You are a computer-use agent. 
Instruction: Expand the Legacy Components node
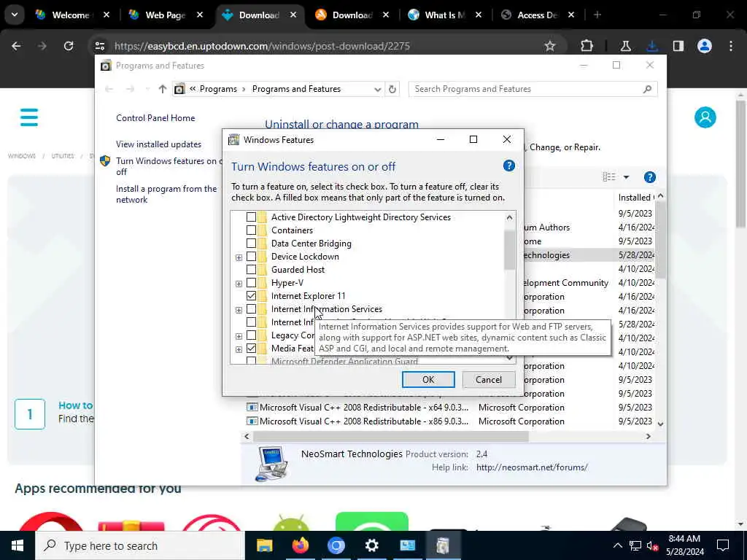click(x=239, y=336)
